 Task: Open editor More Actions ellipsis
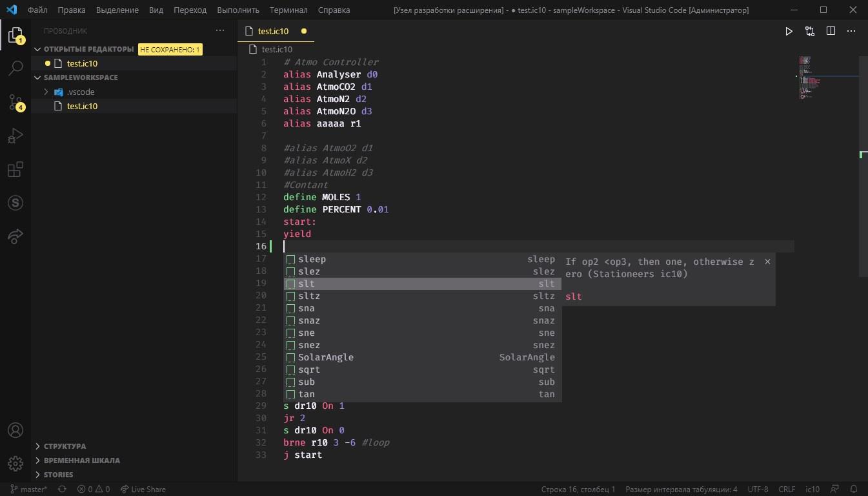(852, 31)
